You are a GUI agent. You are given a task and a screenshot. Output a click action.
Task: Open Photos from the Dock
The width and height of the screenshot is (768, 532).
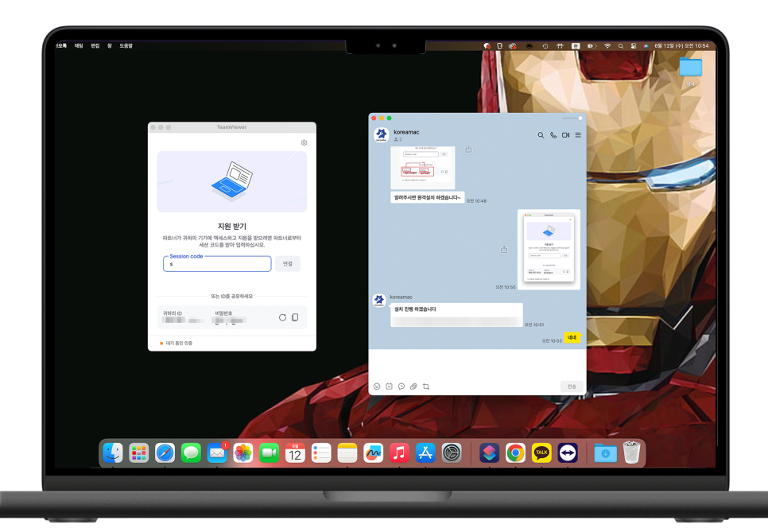click(243, 453)
